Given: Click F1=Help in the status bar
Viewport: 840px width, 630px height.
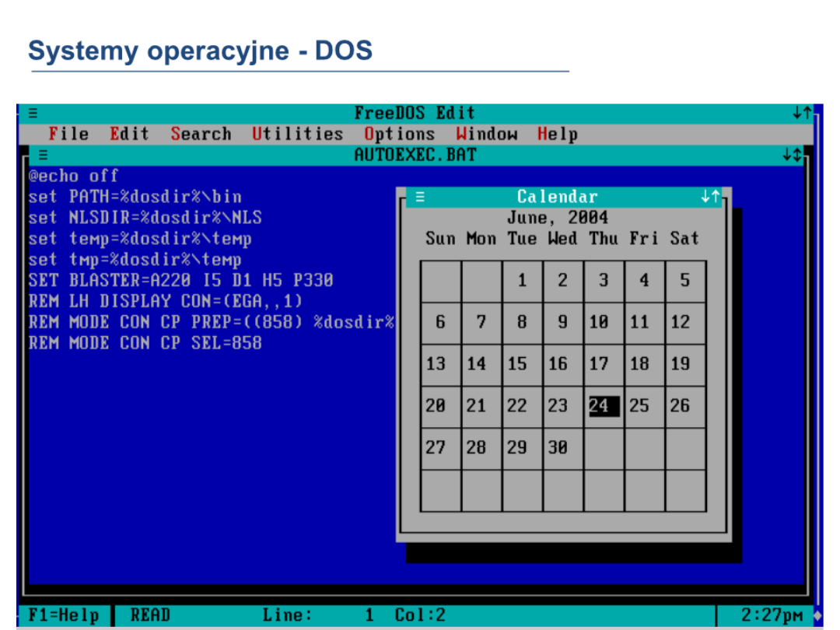Looking at the screenshot, I should [64, 615].
